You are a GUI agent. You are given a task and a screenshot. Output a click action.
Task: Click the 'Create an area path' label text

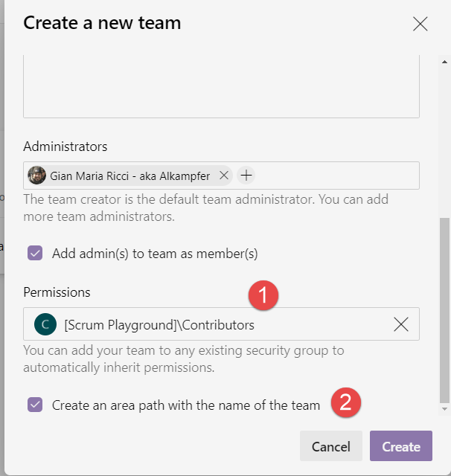pos(186,405)
